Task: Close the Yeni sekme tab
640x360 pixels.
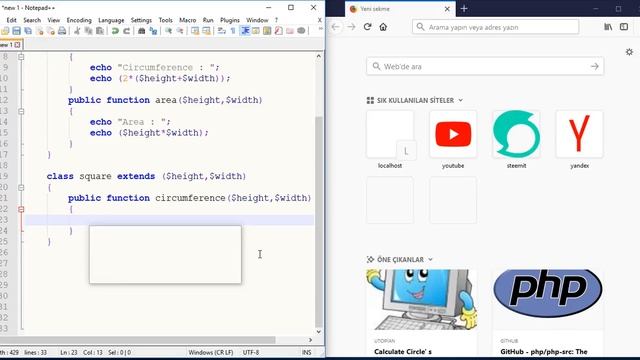Action: 447,9
